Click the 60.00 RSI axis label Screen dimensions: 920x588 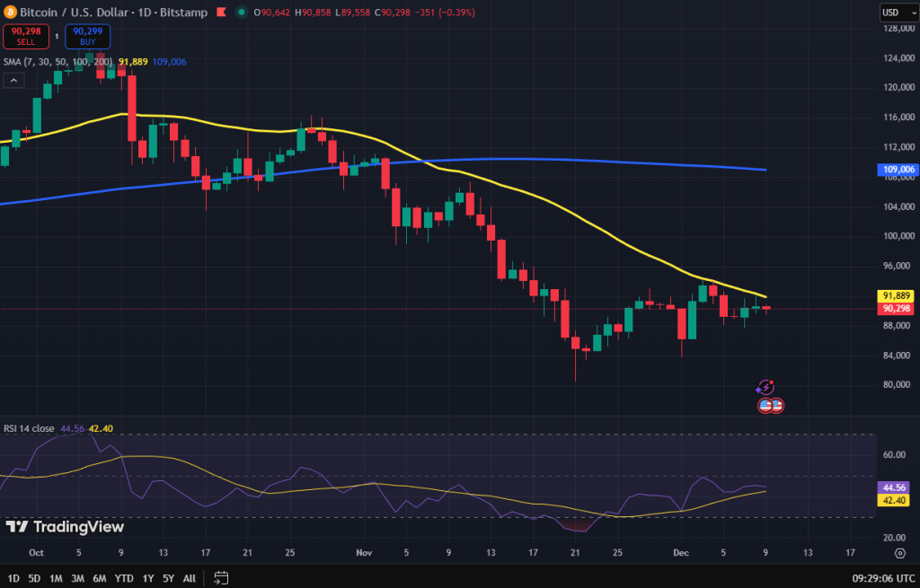coord(894,455)
